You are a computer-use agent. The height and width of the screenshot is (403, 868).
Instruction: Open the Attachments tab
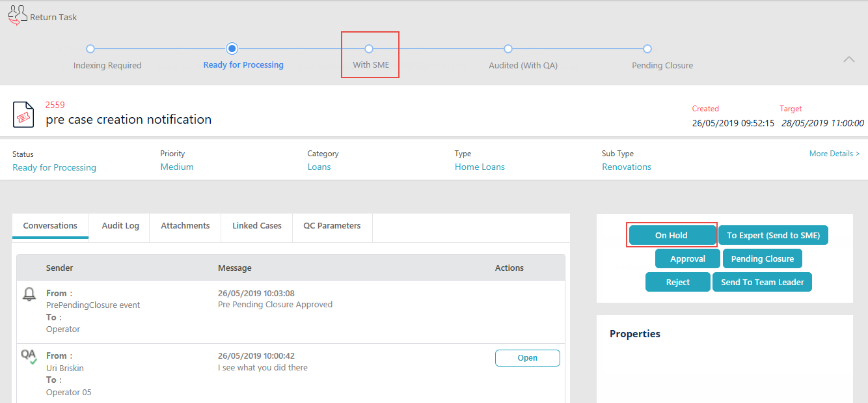pos(185,226)
